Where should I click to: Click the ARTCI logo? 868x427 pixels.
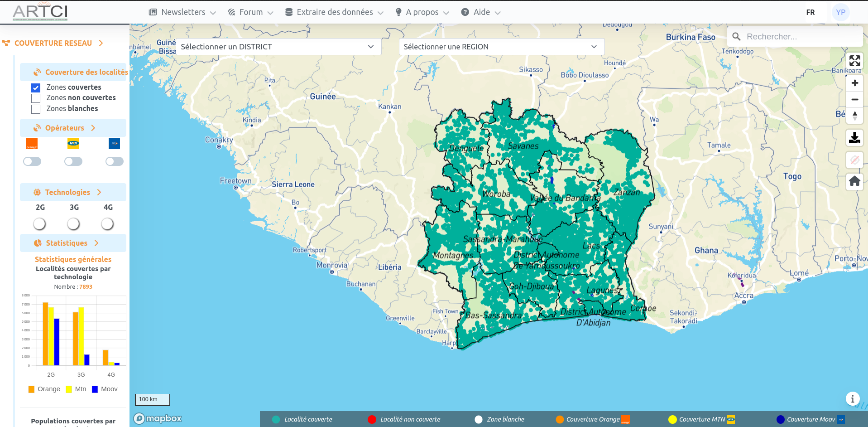click(x=40, y=12)
